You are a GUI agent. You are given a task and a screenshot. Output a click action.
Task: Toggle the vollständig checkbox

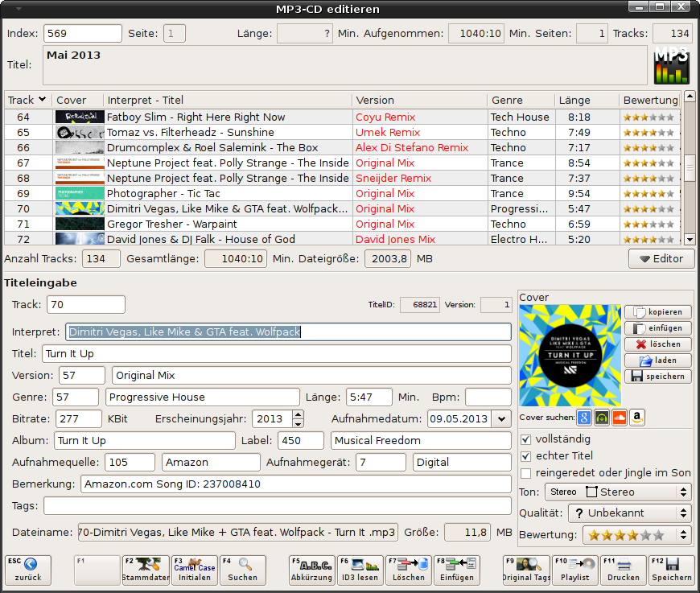coord(526,439)
